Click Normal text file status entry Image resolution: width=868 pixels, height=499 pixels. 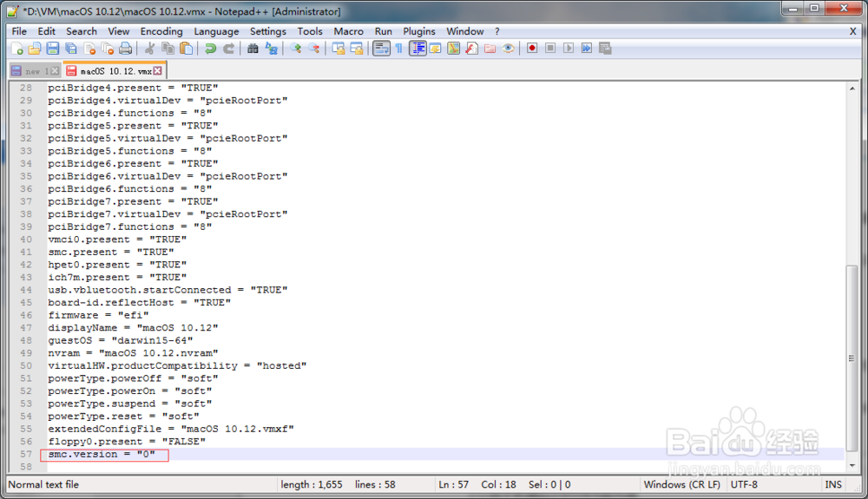pos(43,484)
